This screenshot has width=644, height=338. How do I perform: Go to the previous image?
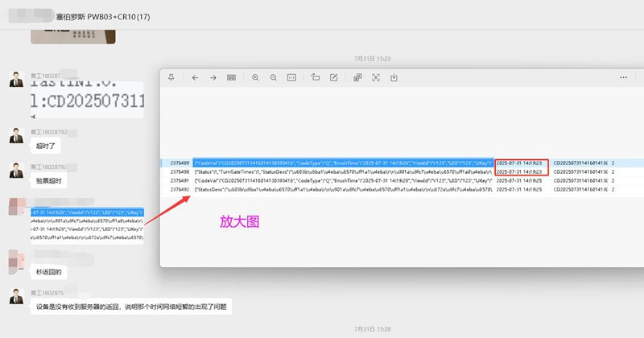pos(195,78)
